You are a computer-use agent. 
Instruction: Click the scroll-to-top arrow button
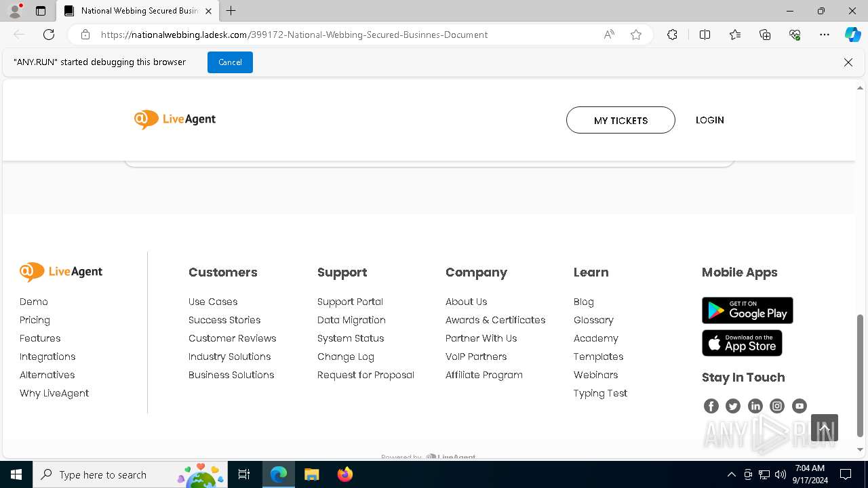coord(825,428)
